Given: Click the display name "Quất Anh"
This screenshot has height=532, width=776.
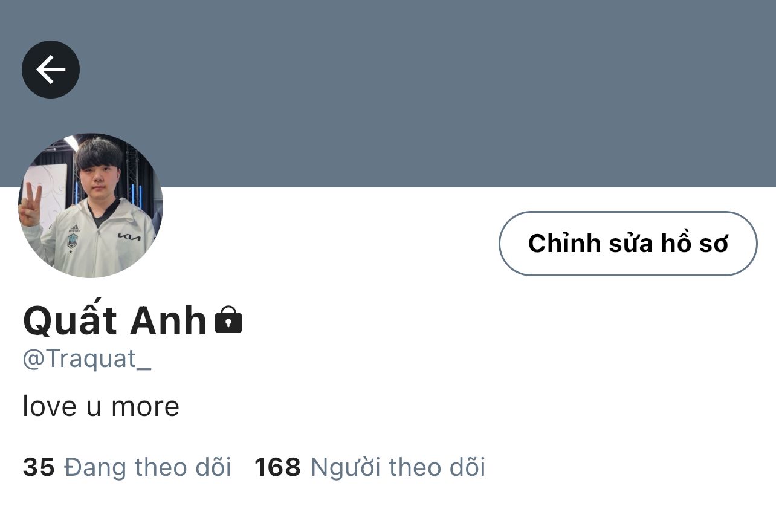Looking at the screenshot, I should pyautogui.click(x=115, y=320).
